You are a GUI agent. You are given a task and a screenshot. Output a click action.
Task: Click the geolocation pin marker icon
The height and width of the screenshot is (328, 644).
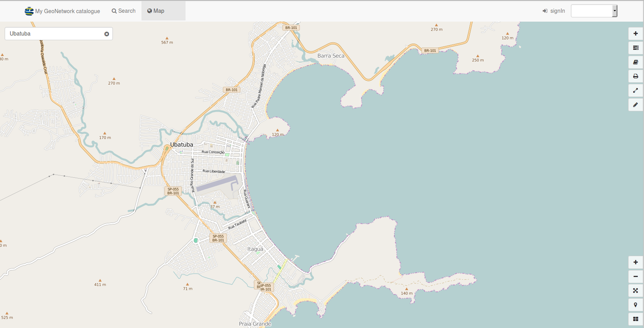(635, 305)
